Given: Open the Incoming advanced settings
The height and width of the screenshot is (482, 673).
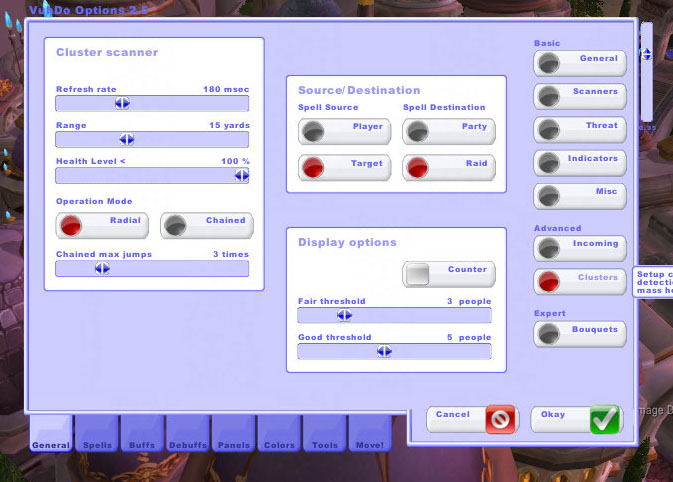Looking at the screenshot, I should [x=580, y=248].
